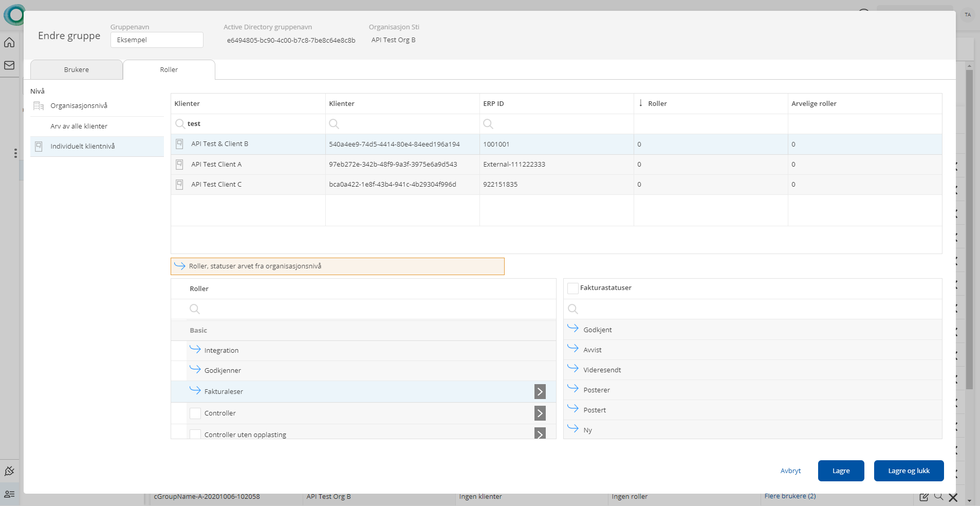
Task: Click the inherited arrow icon beside Godkjent
Action: click(573, 328)
